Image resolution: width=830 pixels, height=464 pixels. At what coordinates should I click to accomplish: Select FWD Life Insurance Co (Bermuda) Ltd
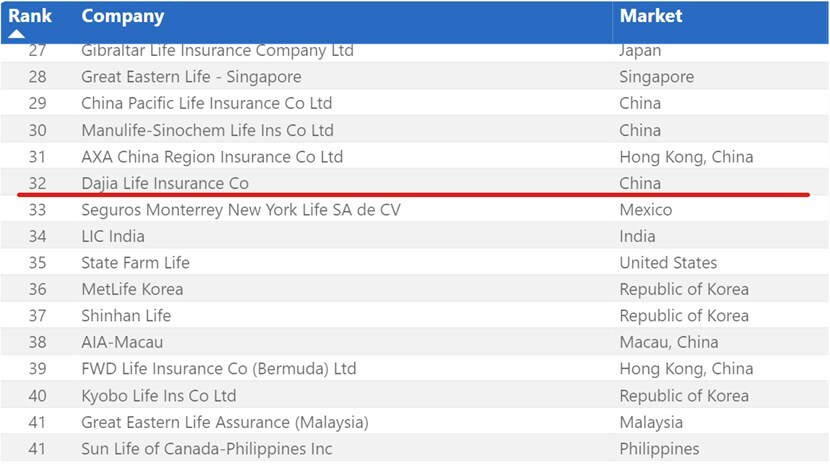point(218,368)
